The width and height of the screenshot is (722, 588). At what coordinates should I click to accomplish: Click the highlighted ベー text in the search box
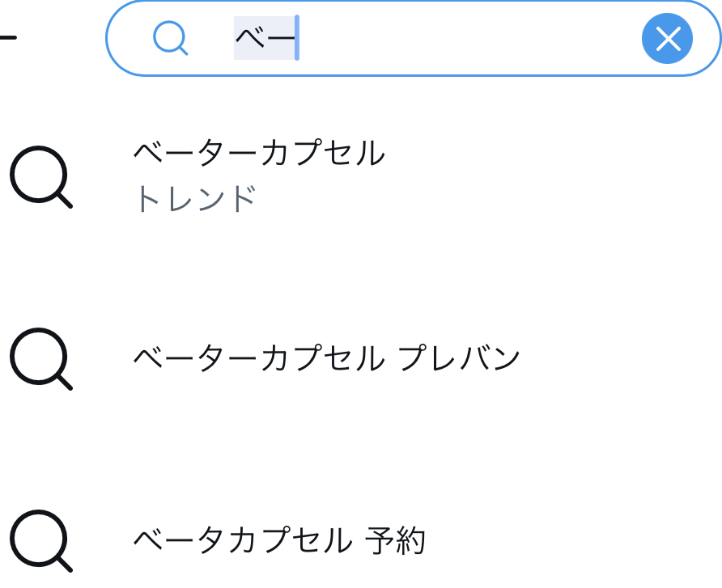[263, 38]
